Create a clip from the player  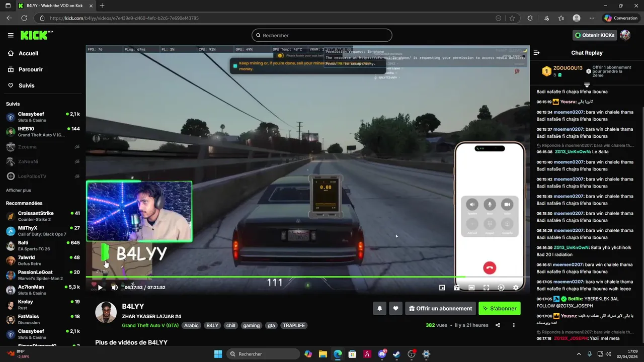(456, 288)
